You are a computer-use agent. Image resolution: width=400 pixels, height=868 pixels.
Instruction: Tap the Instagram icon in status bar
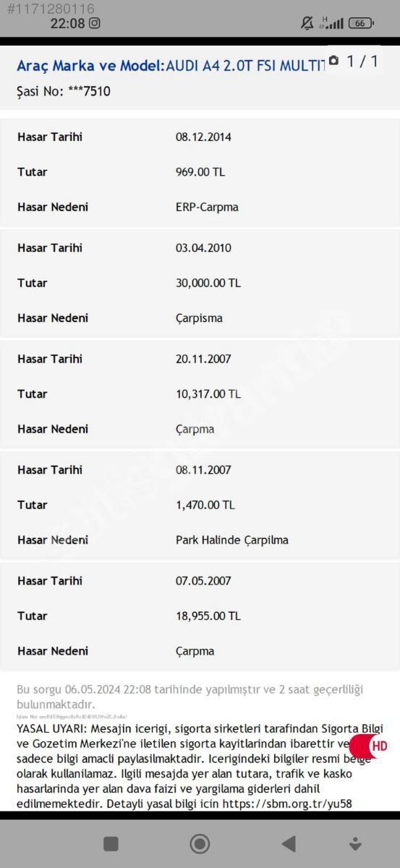pyautogui.click(x=95, y=23)
